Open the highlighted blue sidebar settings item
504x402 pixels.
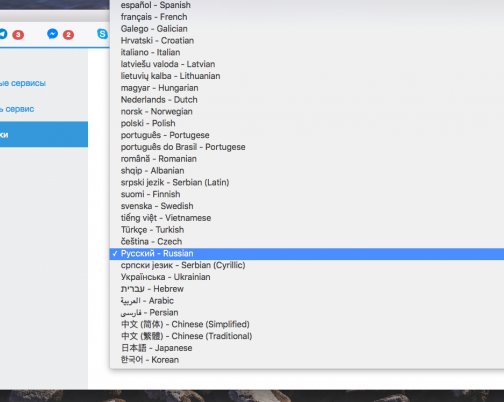pyautogui.click(x=44, y=134)
